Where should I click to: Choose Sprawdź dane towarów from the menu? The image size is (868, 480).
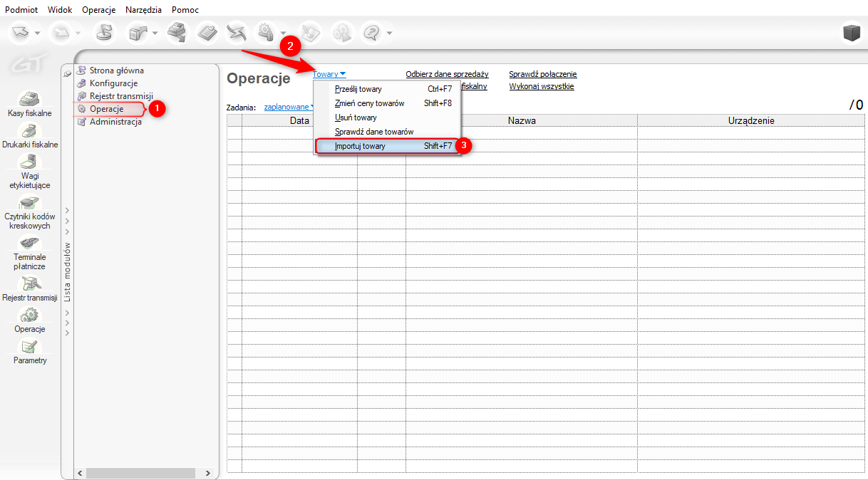coord(387,132)
